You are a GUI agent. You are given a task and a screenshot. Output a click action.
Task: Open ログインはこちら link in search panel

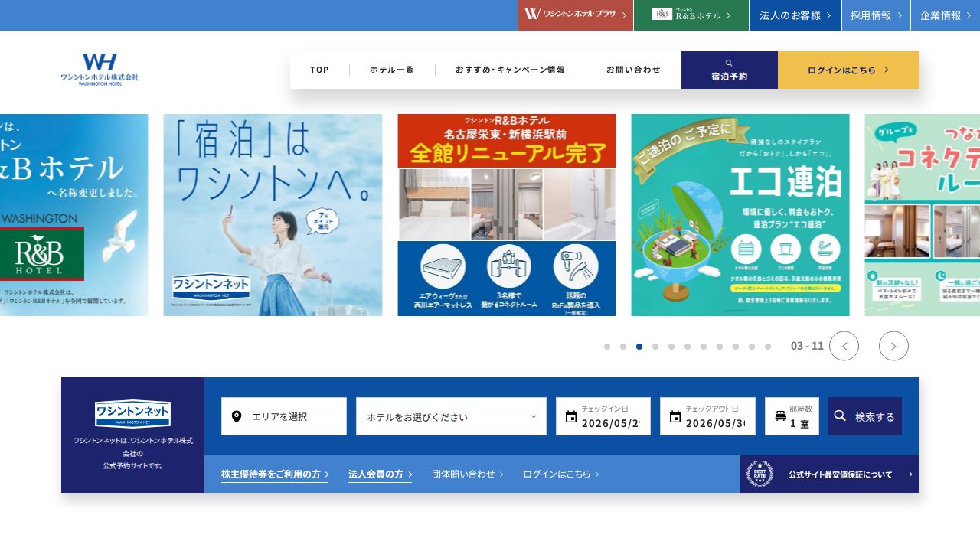click(560, 474)
